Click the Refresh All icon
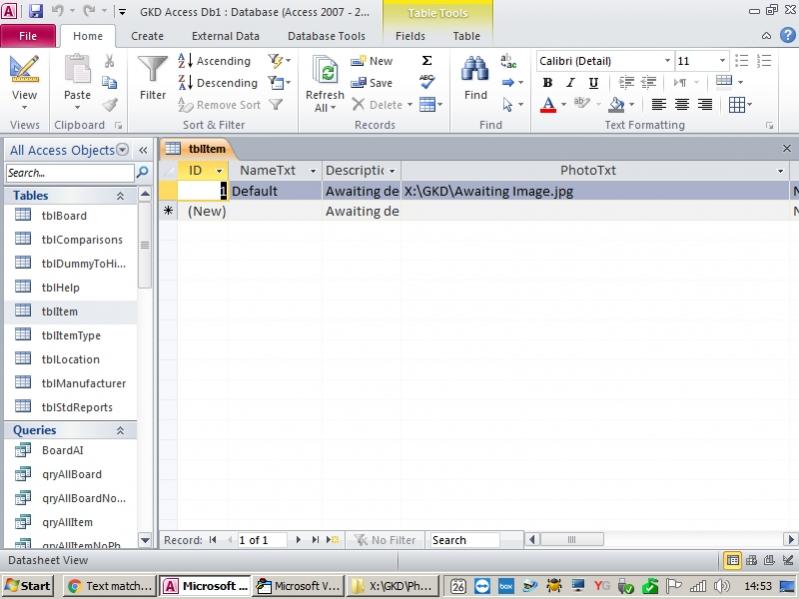 coord(325,70)
